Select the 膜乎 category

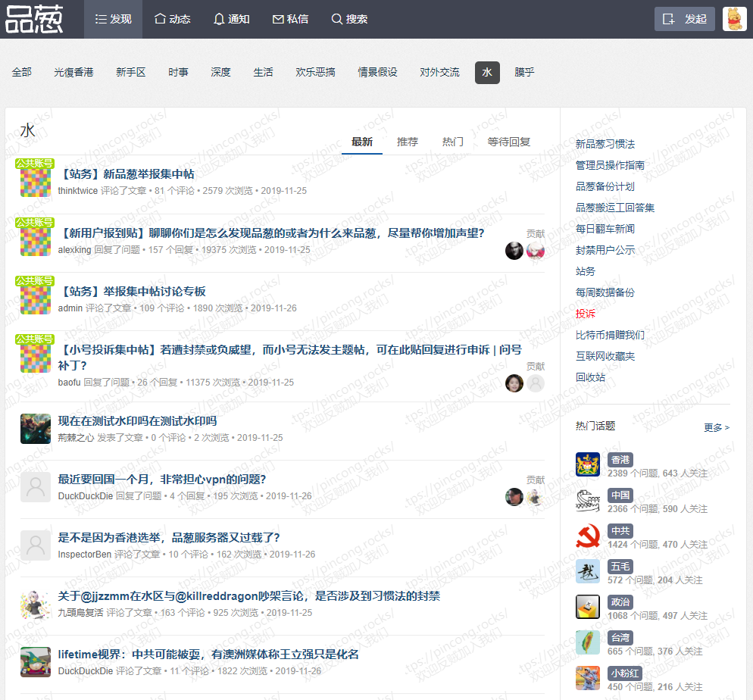click(x=524, y=73)
